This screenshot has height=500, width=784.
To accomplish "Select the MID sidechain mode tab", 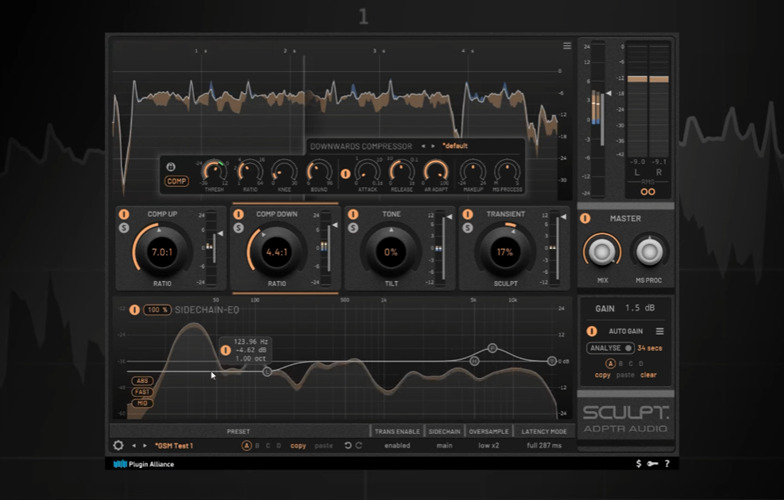I will [x=141, y=404].
